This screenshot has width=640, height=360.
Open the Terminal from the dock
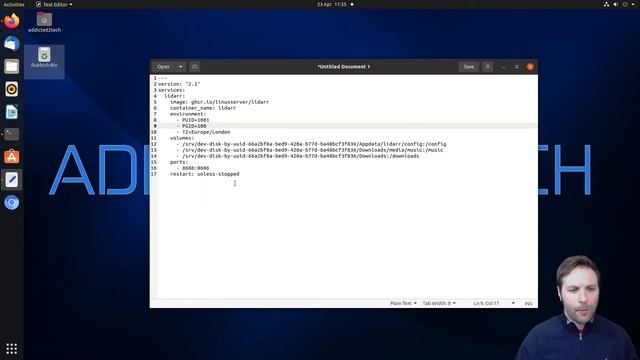[x=11, y=134]
